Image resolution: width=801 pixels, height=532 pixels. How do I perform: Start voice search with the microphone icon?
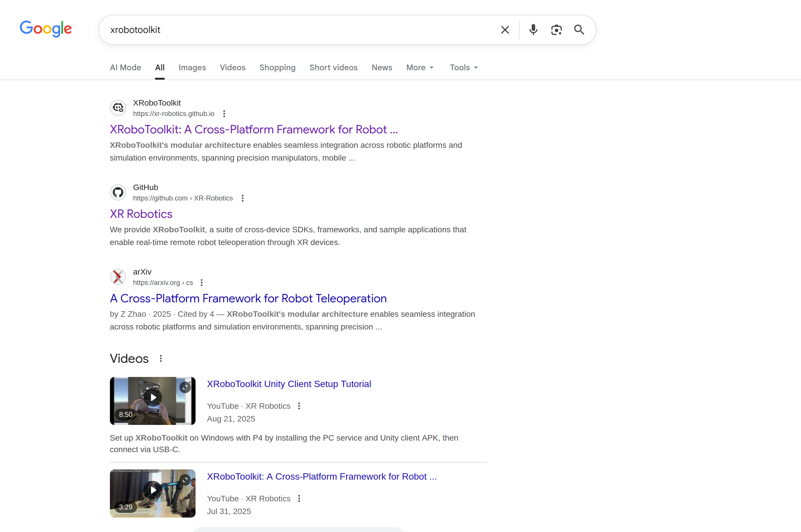tap(533, 30)
